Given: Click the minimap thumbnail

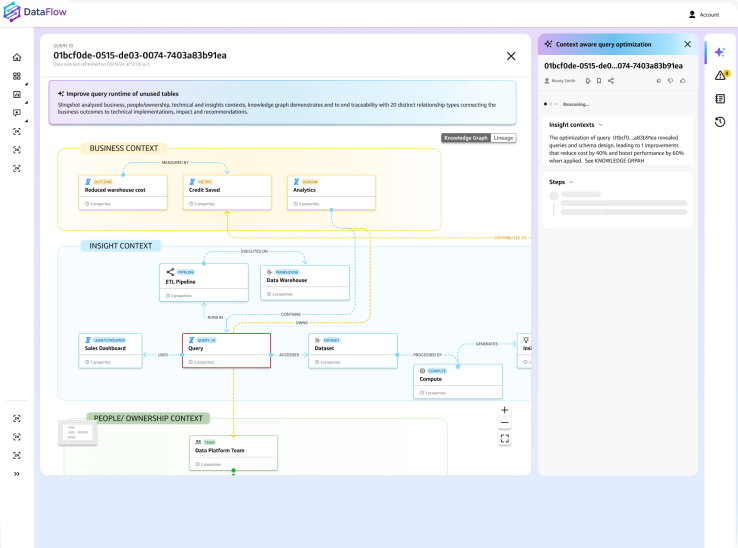Looking at the screenshot, I should [x=78, y=432].
